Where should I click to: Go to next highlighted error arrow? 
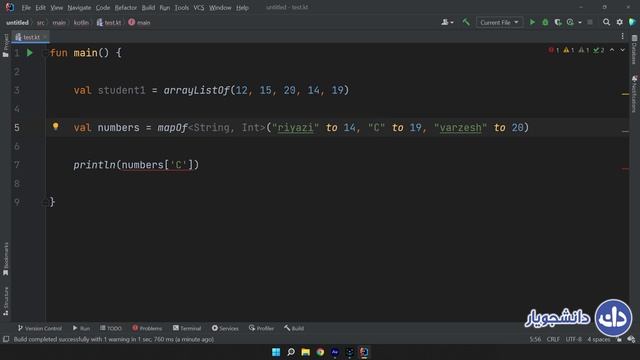622,50
